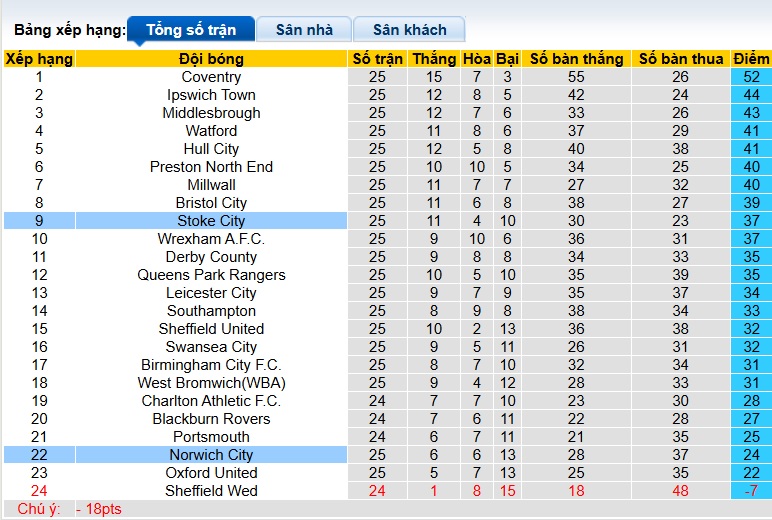This screenshot has height=520, width=772.
Task: Click the Đội bóng column header
Action: click(x=211, y=59)
